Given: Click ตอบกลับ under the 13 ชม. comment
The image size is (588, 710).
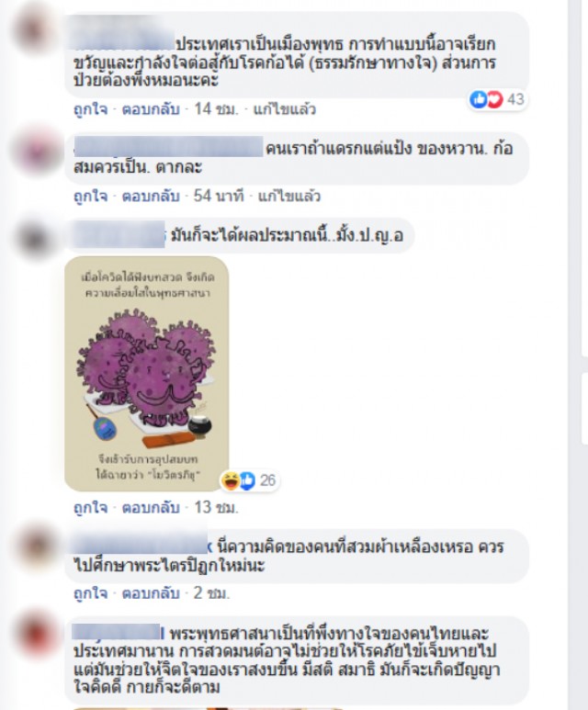Looking at the screenshot, I should (151, 508).
